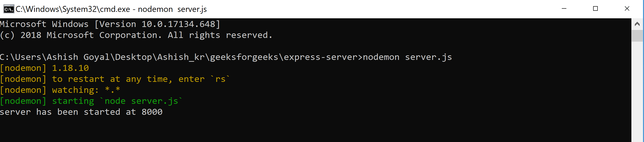644x142 pixels.
Task: Minimize the command prompt window
Action: [x=564, y=9]
